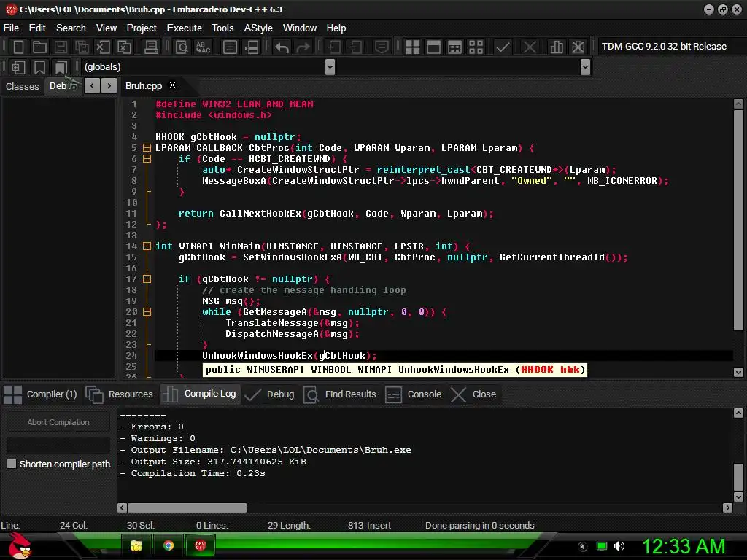The image size is (747, 560).
Task: Click the Close file toolbar icon
Action: pos(103,47)
